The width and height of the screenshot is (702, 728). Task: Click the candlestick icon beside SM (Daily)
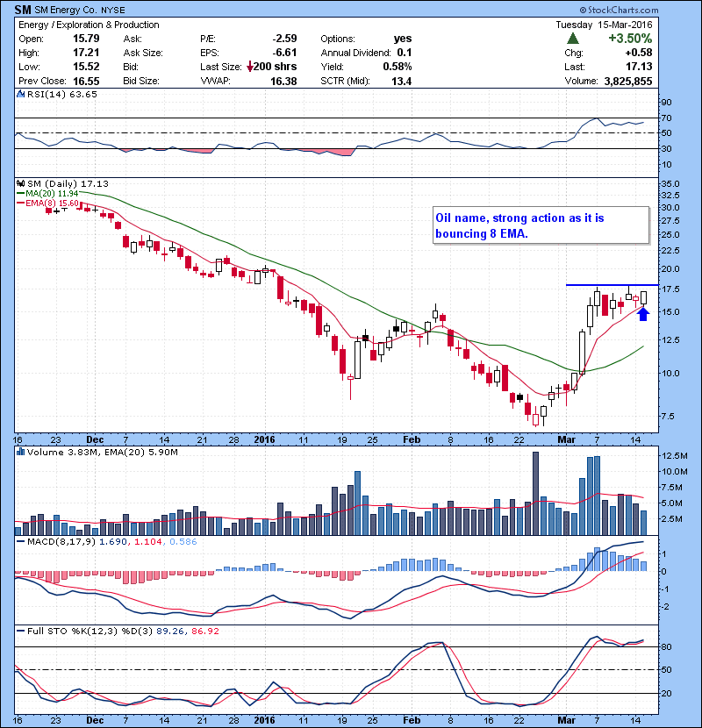point(20,183)
